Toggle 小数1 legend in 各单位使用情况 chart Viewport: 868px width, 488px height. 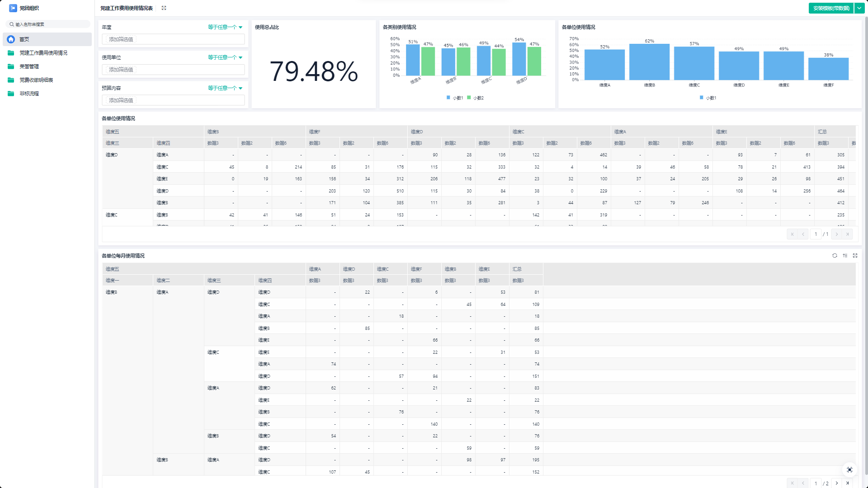708,98
